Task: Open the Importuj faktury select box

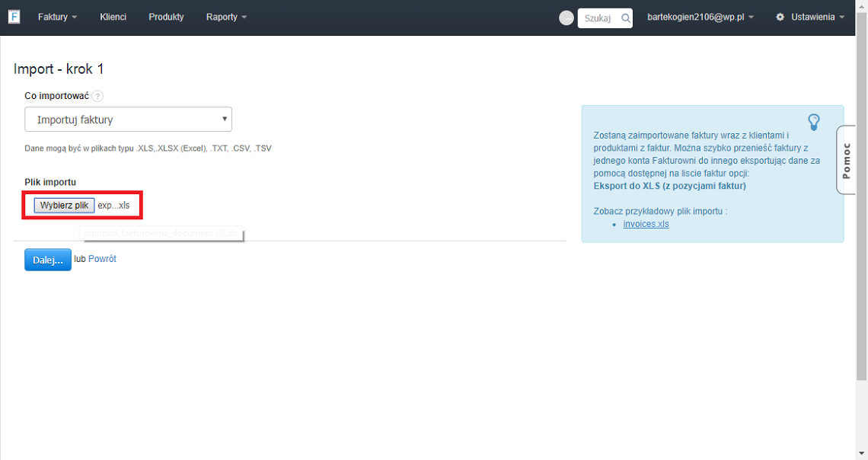Action: click(x=128, y=120)
